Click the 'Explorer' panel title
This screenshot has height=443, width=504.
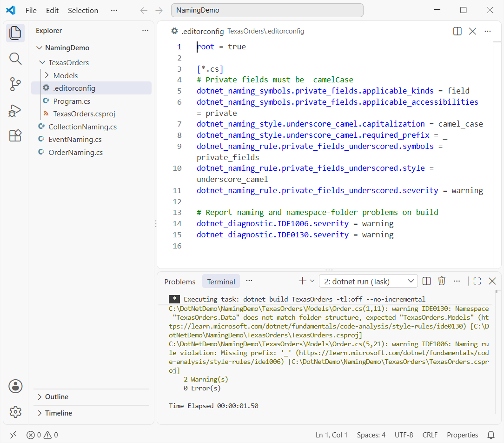click(x=49, y=31)
